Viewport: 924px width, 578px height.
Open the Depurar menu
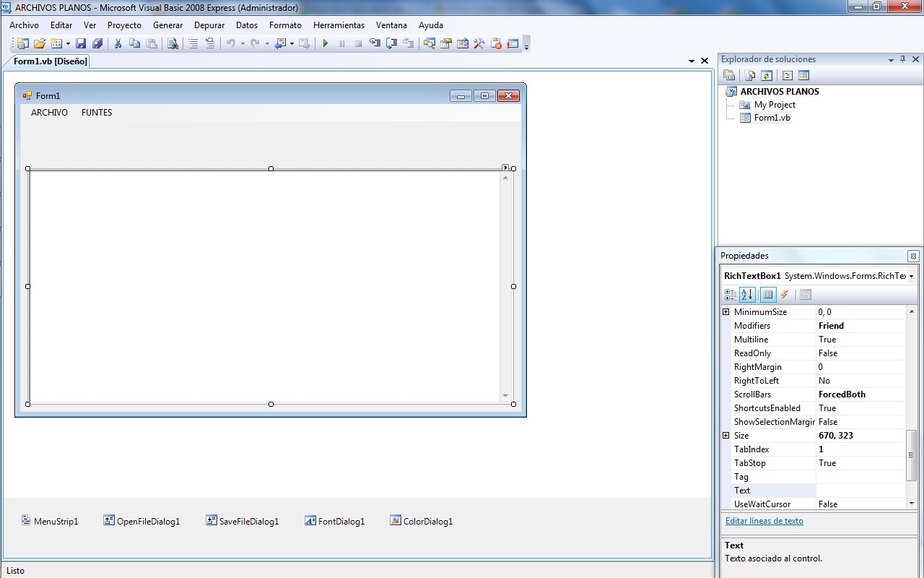coord(209,25)
